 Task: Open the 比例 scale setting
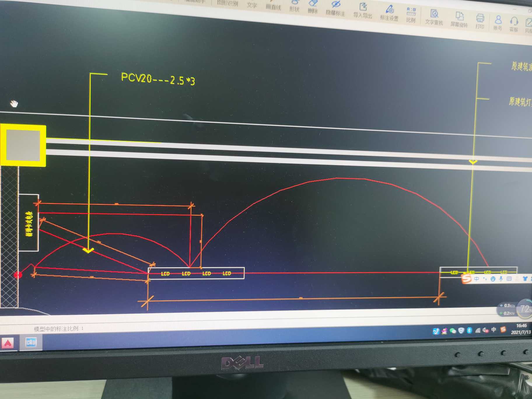(411, 15)
